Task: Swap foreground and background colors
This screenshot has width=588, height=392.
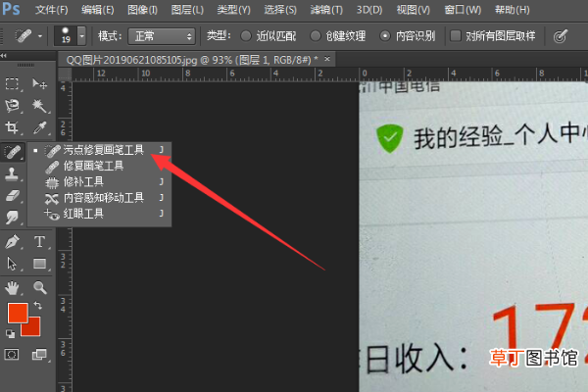Action: point(38,306)
